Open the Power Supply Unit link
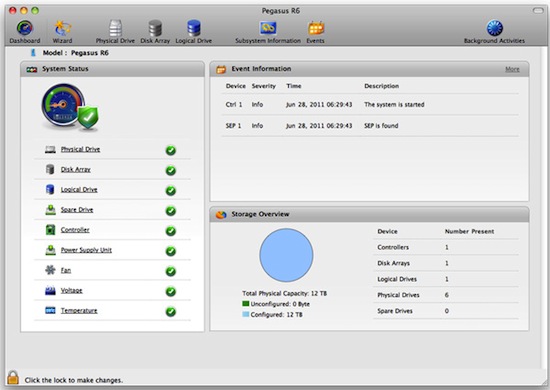The height and width of the screenshot is (390, 550). pos(86,250)
